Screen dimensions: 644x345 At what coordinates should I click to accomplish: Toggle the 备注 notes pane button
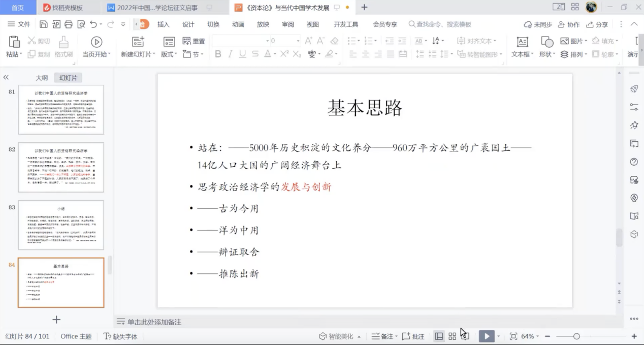pyautogui.click(x=382, y=336)
